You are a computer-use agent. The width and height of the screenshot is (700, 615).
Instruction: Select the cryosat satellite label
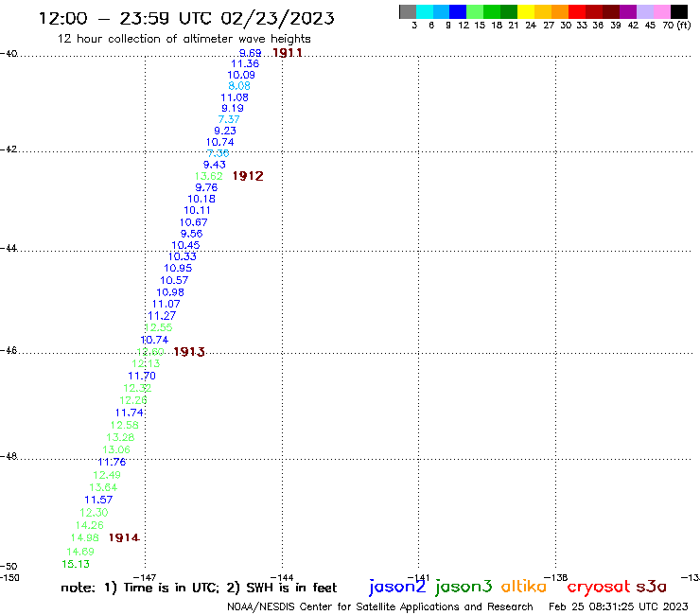[598, 587]
